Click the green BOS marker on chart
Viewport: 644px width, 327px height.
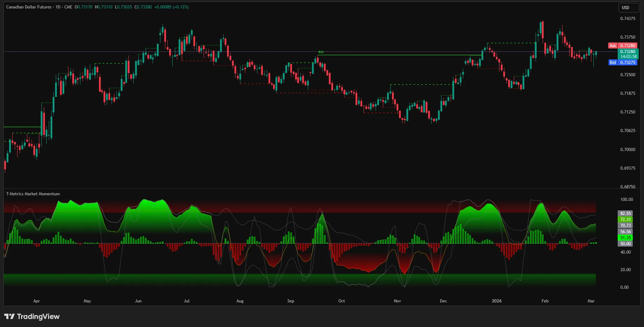(321, 52)
